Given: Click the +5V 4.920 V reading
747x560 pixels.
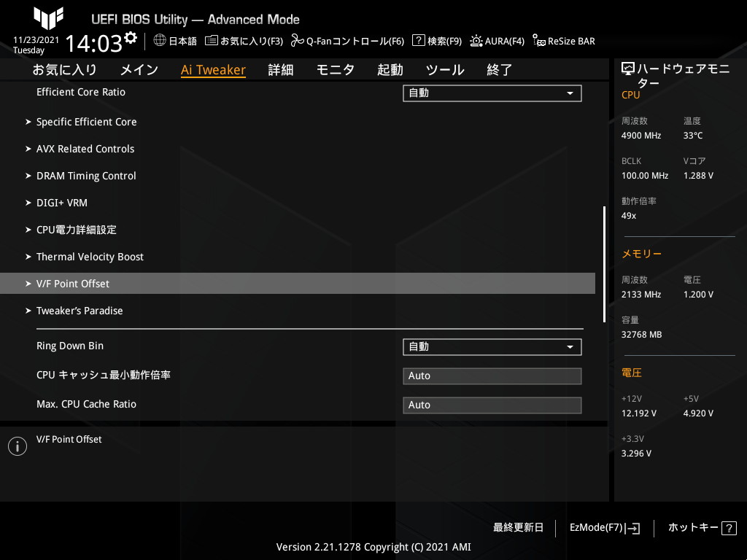Looking at the screenshot, I should [x=698, y=413].
